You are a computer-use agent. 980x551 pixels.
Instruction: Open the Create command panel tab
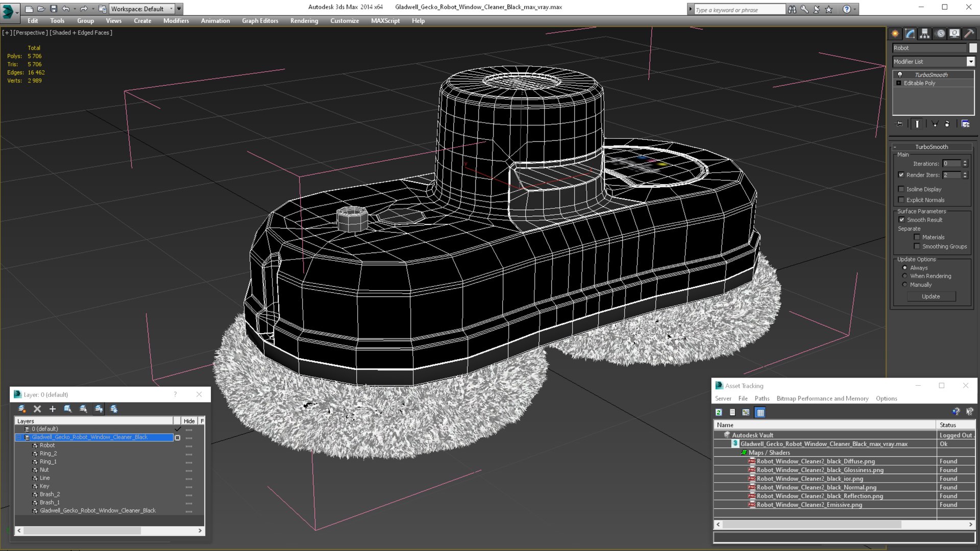pos(895,34)
